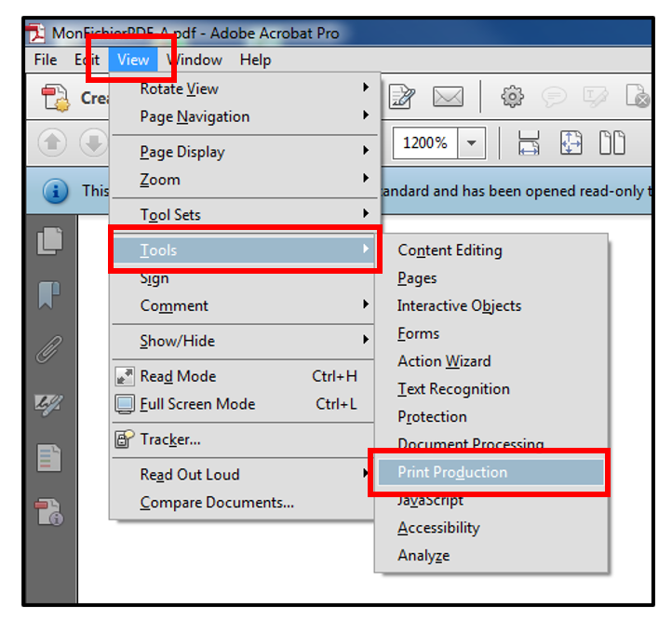This screenshot has width=672, height=621.
Task: Click the two-page view icon
Action: coord(612,143)
